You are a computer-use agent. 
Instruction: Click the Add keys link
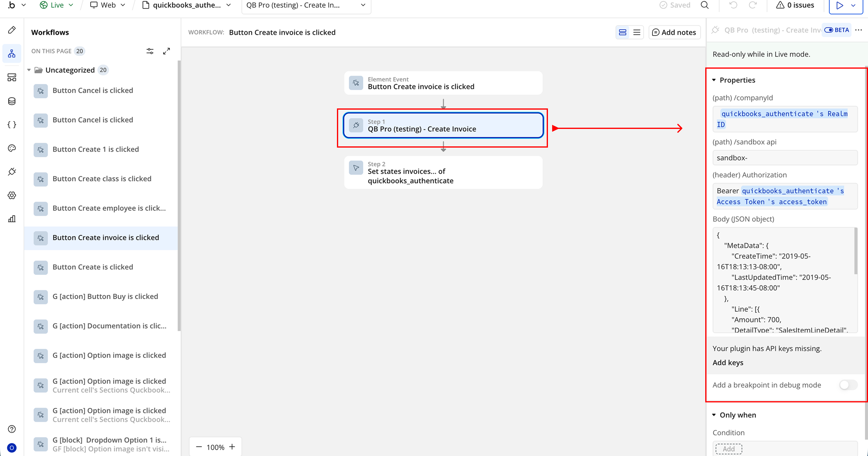click(x=728, y=362)
